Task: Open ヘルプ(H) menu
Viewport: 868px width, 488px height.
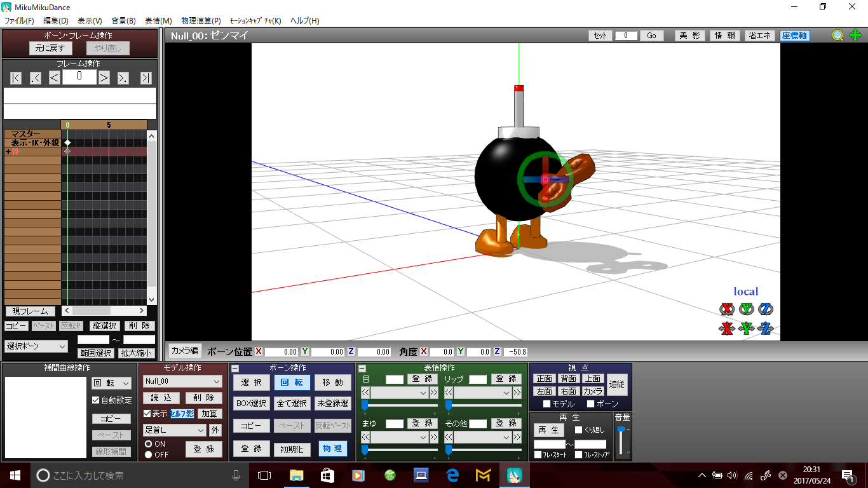Action: coord(305,21)
